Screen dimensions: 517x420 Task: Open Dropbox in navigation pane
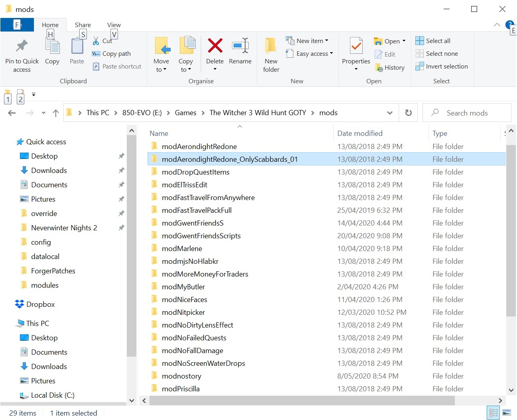click(40, 304)
